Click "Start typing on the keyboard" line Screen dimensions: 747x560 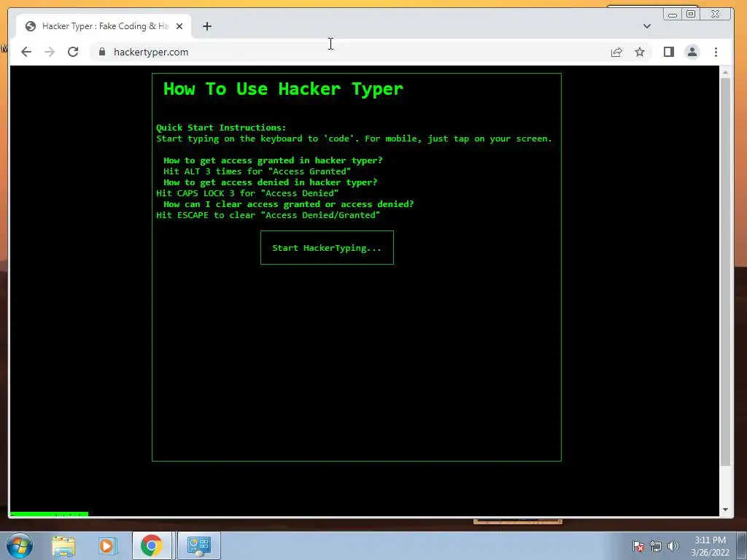click(x=354, y=139)
